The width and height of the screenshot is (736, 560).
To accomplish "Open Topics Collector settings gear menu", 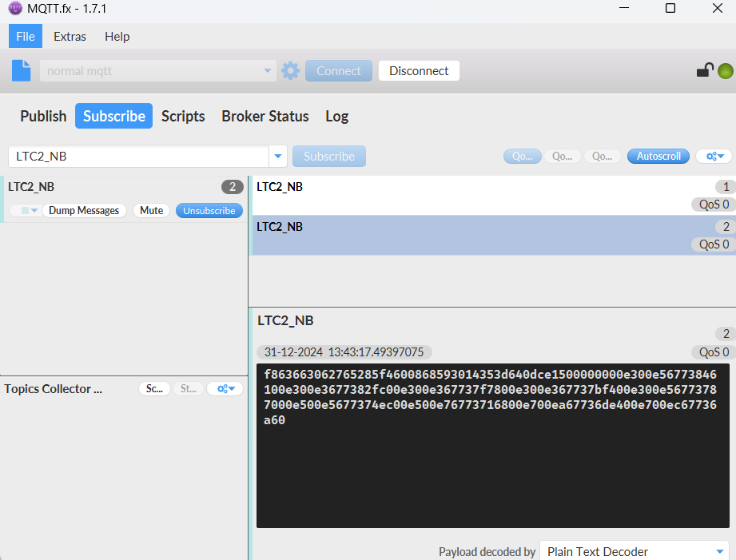I will (x=225, y=389).
